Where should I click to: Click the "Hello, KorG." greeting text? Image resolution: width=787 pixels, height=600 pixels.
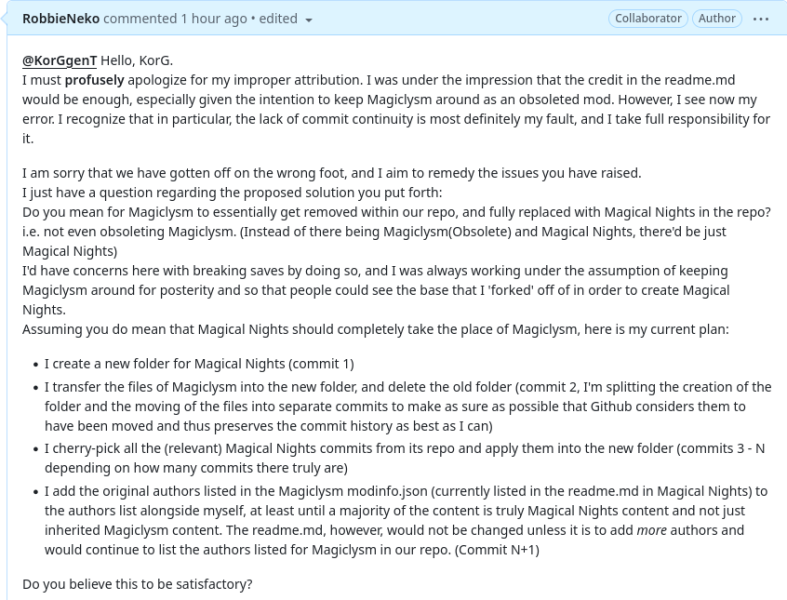[x=137, y=61]
